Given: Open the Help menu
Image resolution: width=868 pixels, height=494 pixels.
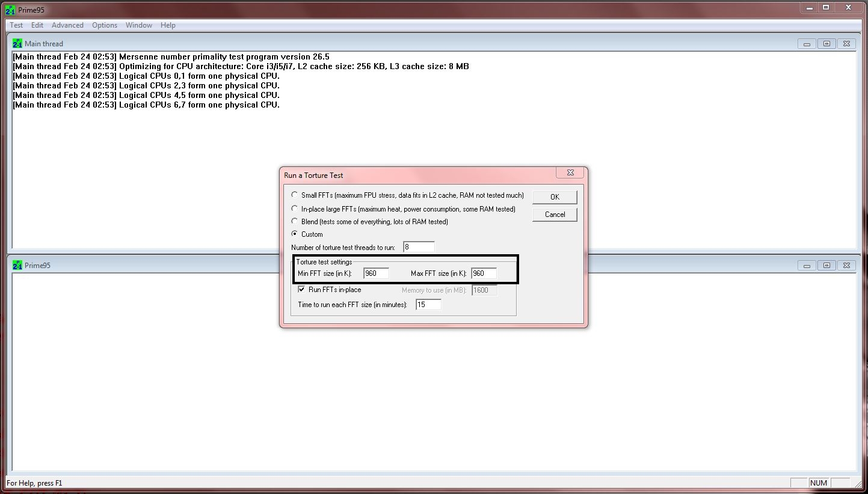Looking at the screenshot, I should point(168,25).
